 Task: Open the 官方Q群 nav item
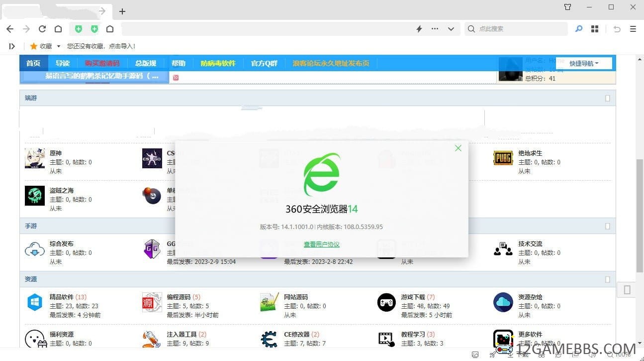click(x=264, y=63)
